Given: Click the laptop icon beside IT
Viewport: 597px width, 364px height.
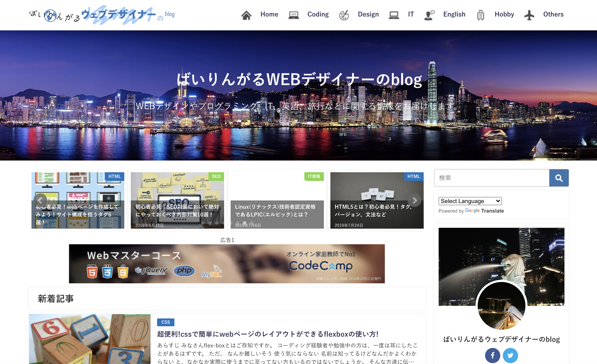Looking at the screenshot, I should coord(394,15).
